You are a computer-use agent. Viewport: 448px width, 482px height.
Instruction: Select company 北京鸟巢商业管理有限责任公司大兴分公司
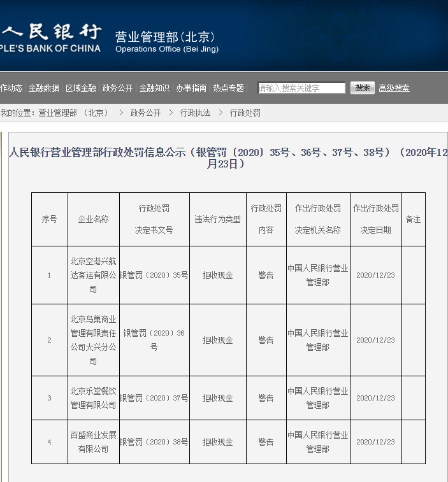coord(93,340)
